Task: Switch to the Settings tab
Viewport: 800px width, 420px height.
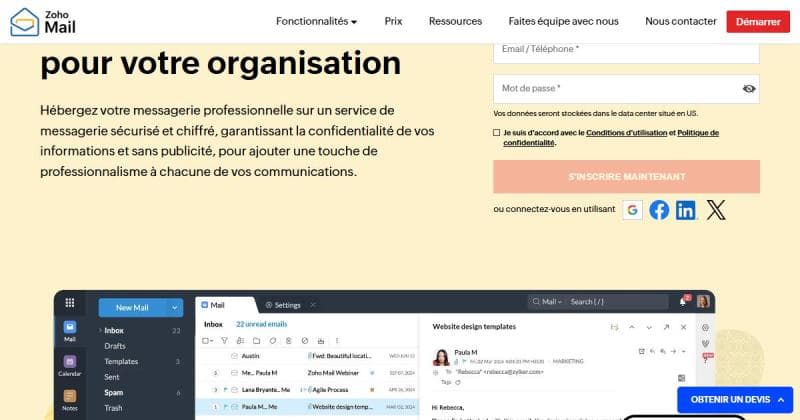Action: [x=283, y=305]
